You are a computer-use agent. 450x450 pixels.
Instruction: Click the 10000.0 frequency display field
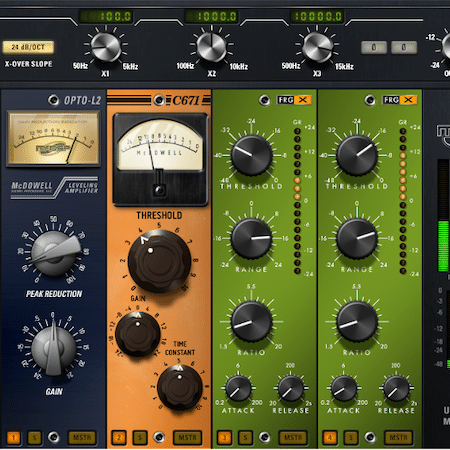(x=317, y=16)
